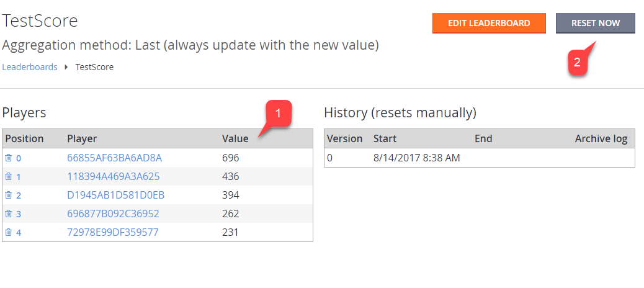
Task: Click the Position column header
Action: [x=24, y=139]
